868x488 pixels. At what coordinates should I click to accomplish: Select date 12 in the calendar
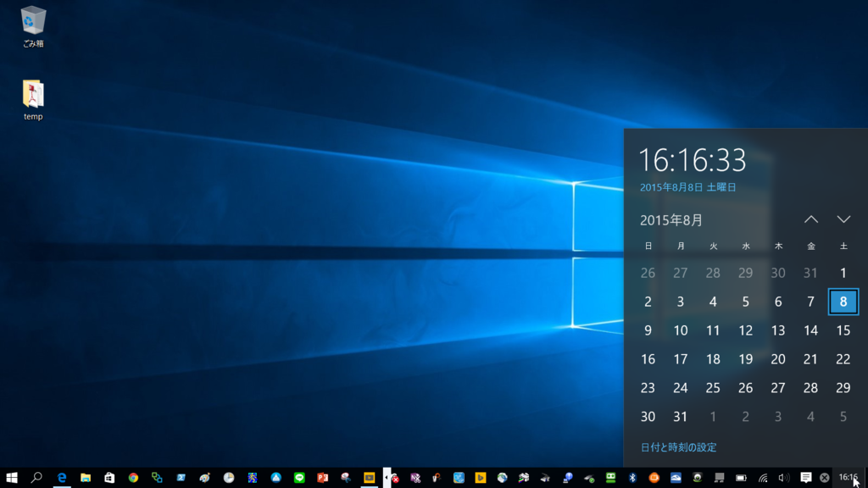746,330
